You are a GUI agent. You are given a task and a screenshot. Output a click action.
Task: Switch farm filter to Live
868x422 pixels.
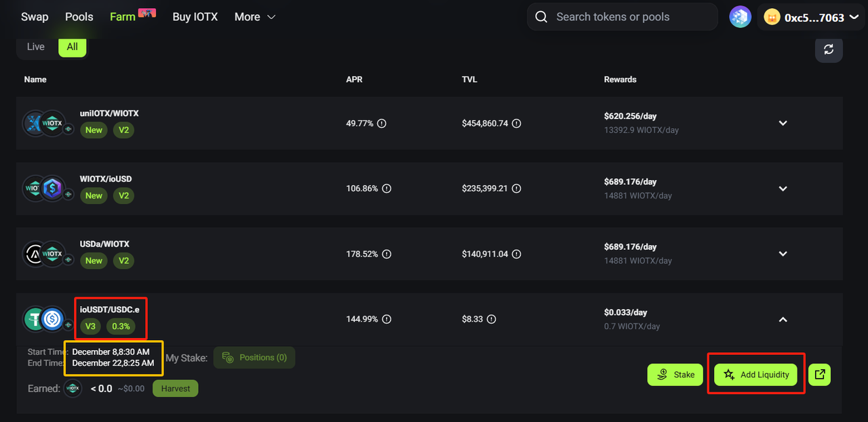click(36, 47)
